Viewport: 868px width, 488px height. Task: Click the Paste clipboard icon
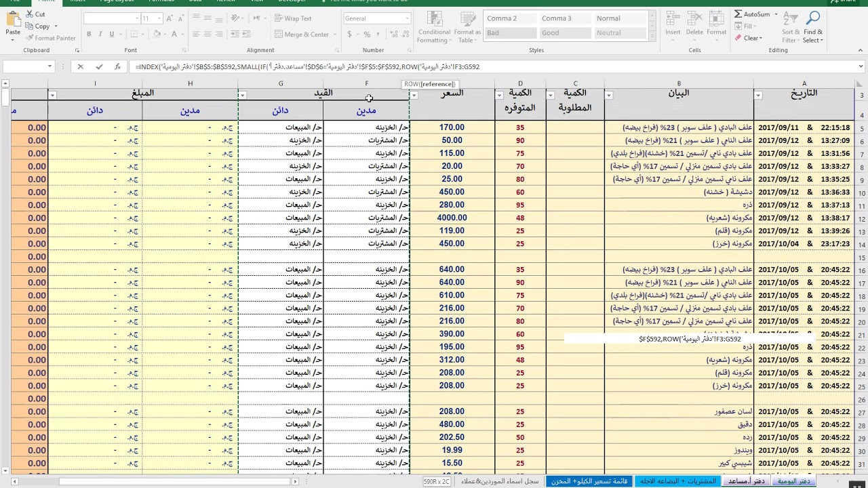[12, 18]
